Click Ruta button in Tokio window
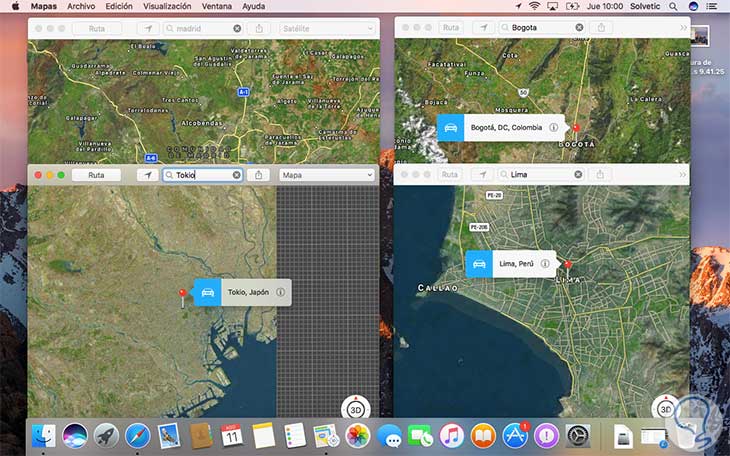 click(x=96, y=175)
